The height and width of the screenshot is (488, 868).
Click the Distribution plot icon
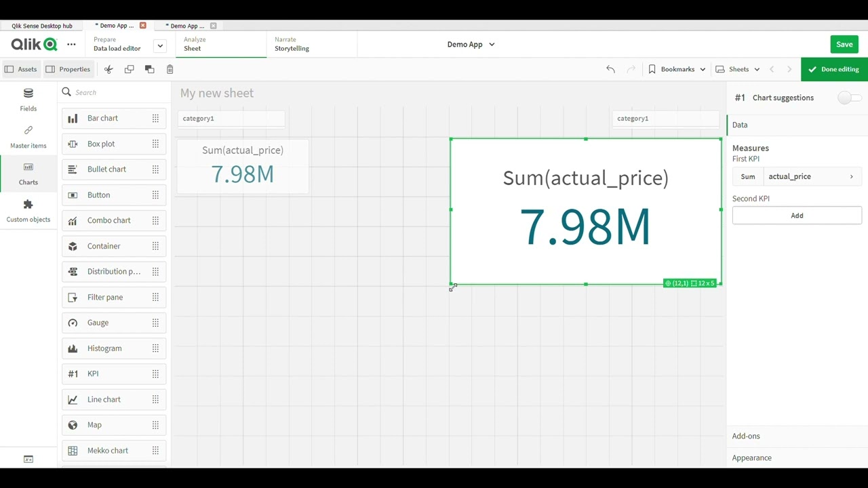coord(73,272)
